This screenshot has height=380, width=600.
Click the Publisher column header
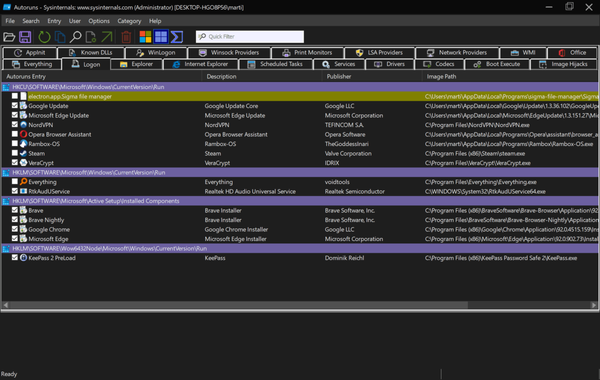click(339, 77)
